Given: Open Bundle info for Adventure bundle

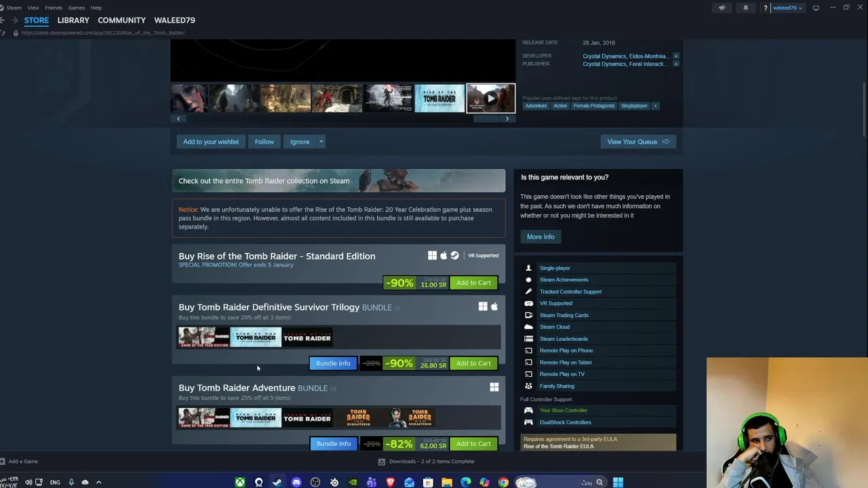Looking at the screenshot, I should [333, 444].
